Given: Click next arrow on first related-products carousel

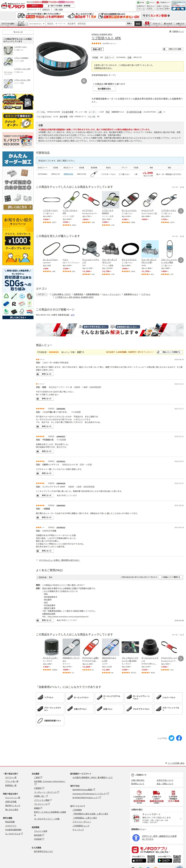Looking at the screenshot, I should (181, 211).
